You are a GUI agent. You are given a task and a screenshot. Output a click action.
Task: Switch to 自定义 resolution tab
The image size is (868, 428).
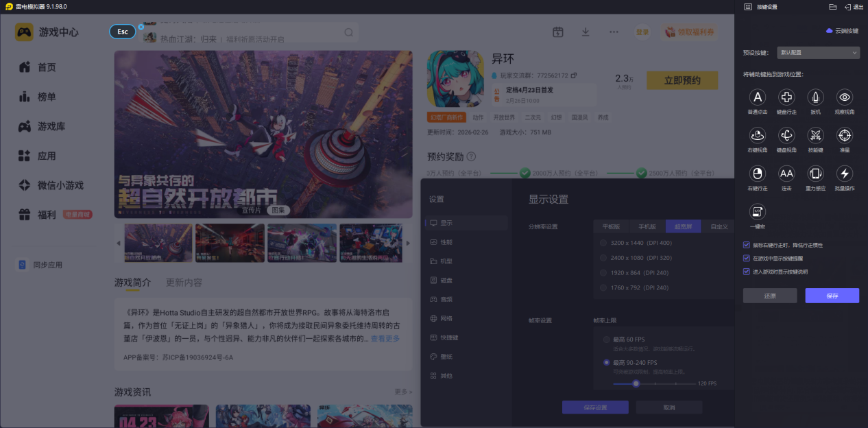718,226
